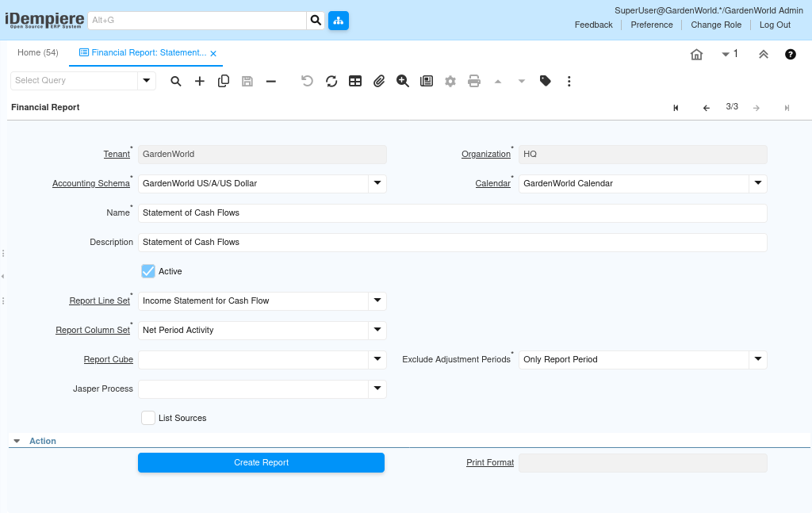
Task: Click the Calendar label link
Action: click(x=493, y=183)
